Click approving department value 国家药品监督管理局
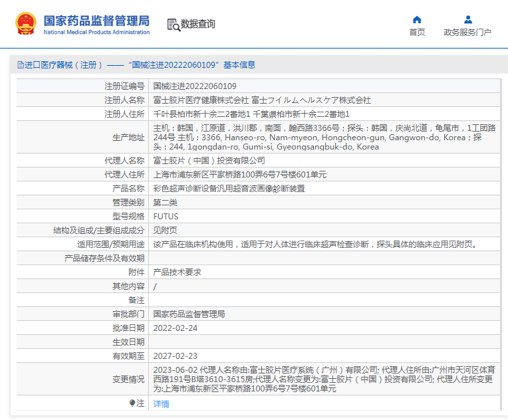This screenshot has height=420, width=508. 190,314
